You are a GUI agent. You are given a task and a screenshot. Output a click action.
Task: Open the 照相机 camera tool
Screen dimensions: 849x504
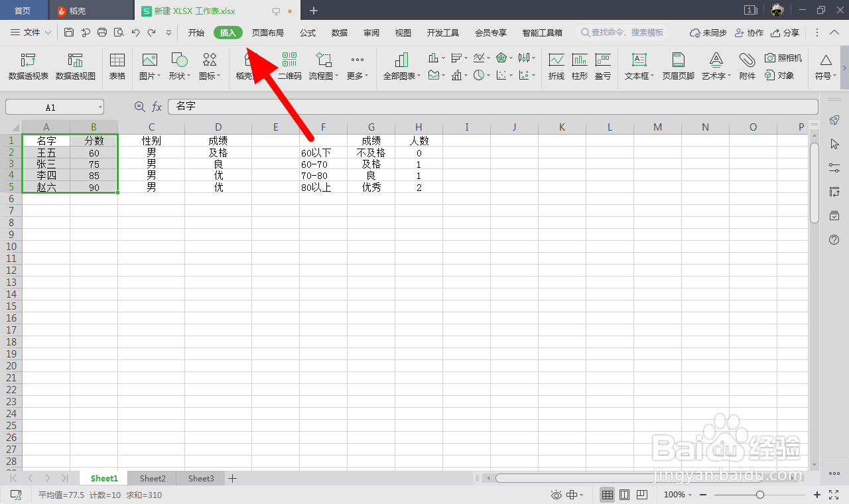pos(783,58)
